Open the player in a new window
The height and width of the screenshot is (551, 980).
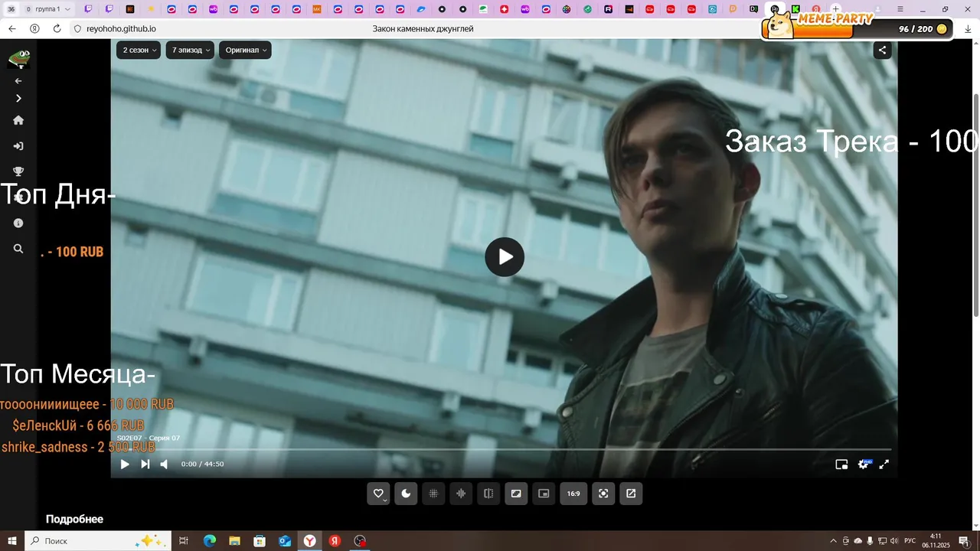[x=631, y=494]
